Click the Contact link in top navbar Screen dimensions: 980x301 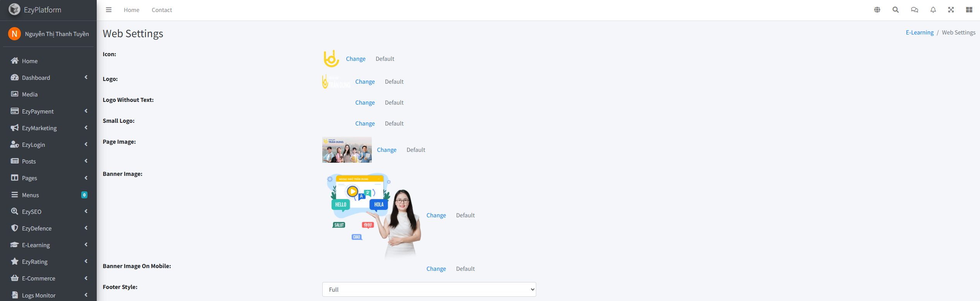coord(162,10)
